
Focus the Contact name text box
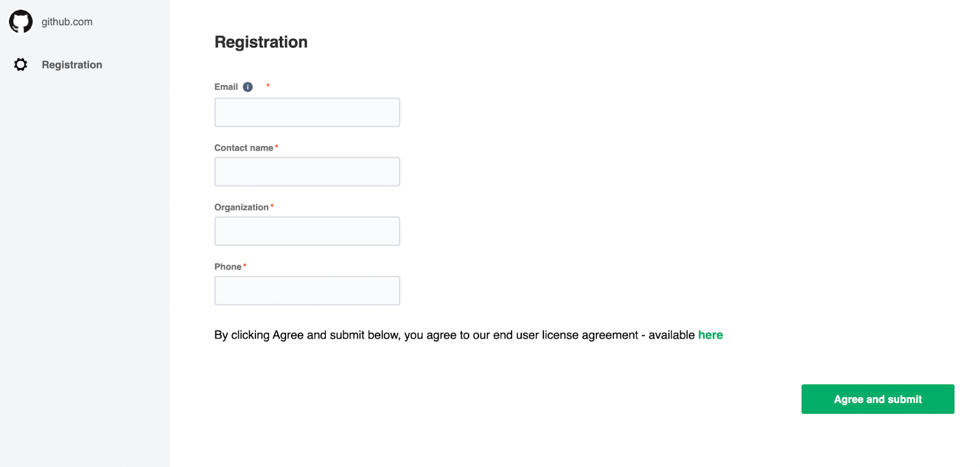(306, 171)
